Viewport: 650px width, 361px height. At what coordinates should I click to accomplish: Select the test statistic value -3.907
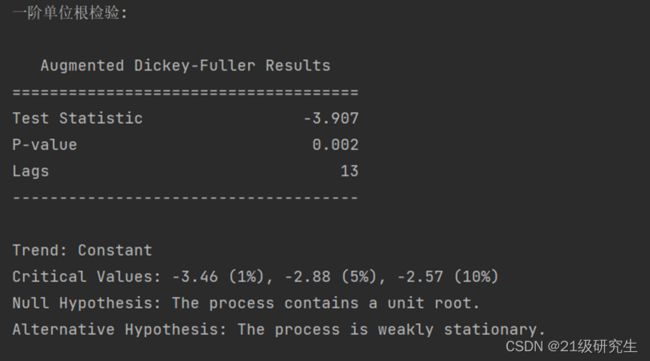point(331,119)
